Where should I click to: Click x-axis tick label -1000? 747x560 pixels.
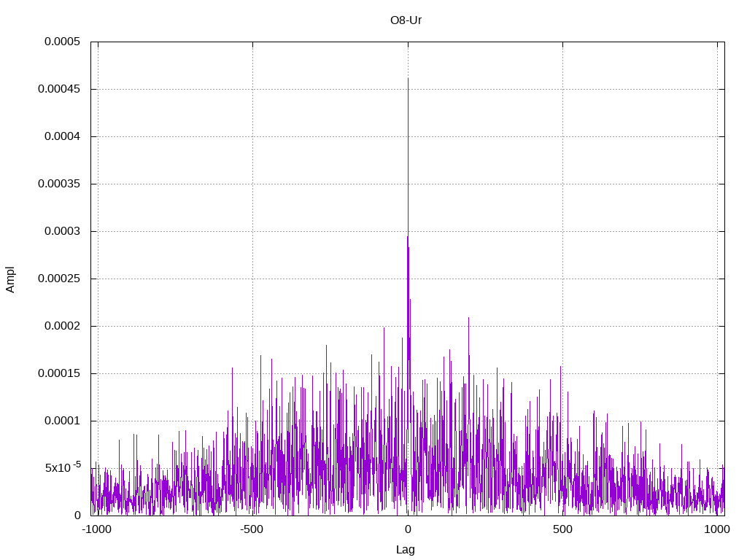tap(97, 529)
